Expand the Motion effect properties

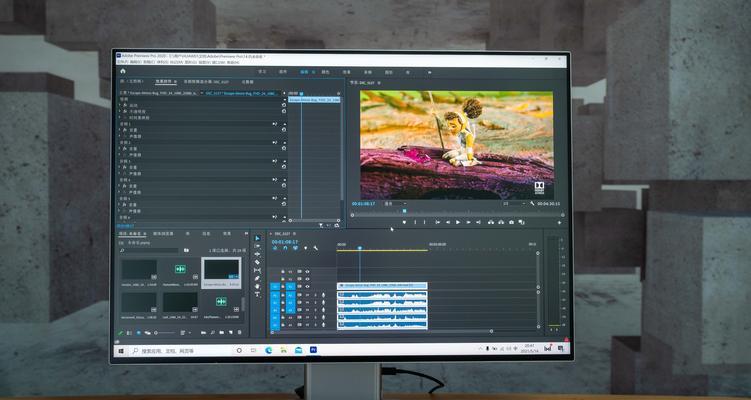120,105
